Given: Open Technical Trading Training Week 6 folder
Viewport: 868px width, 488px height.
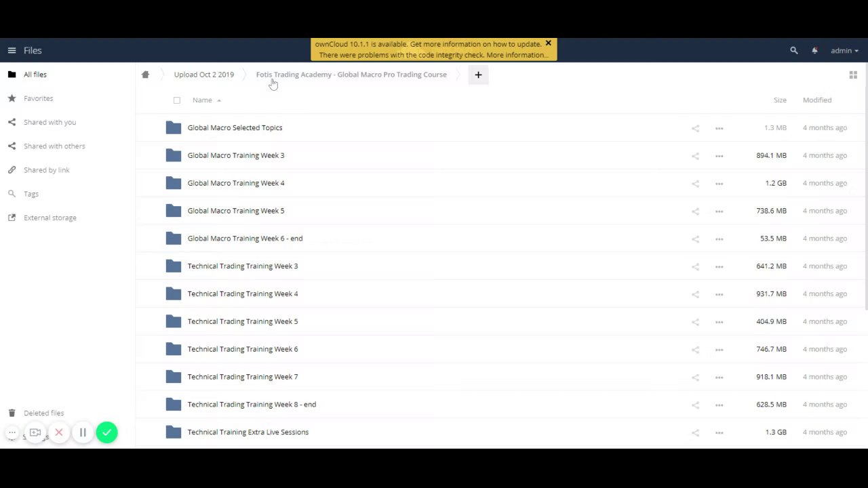Looking at the screenshot, I should pos(243,349).
